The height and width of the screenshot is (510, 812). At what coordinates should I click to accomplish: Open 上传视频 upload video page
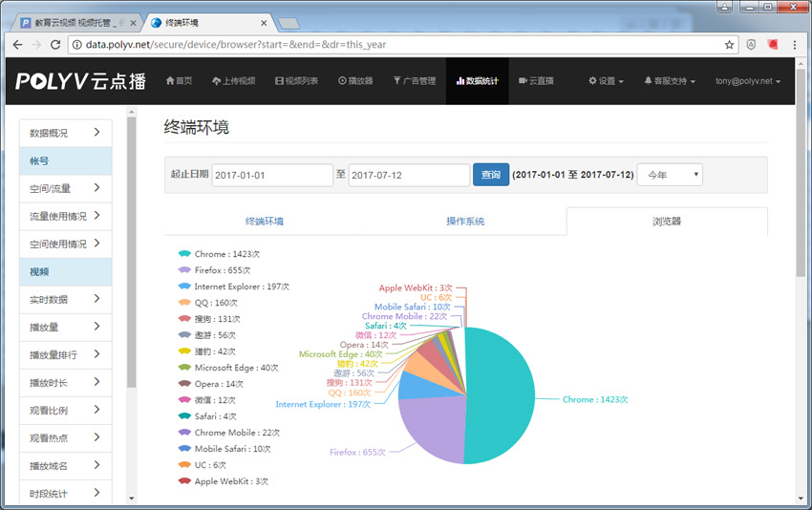tap(233, 81)
